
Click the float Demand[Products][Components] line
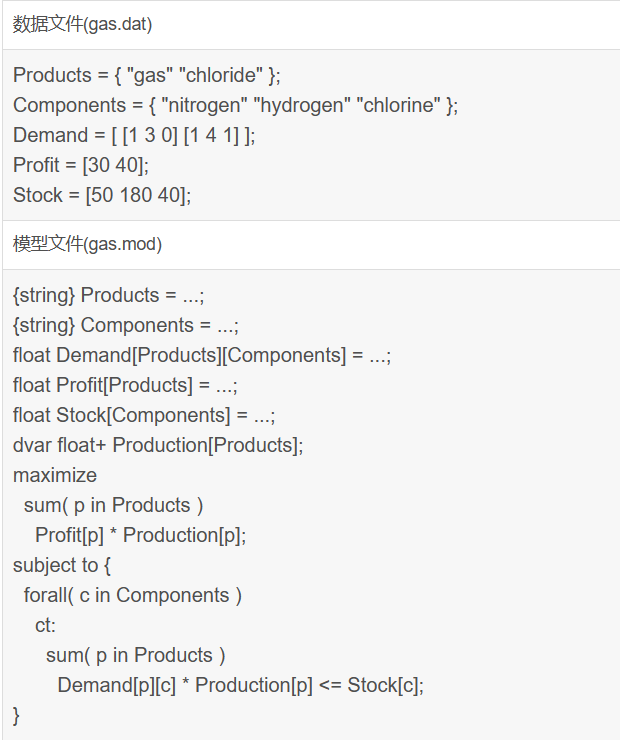(202, 356)
